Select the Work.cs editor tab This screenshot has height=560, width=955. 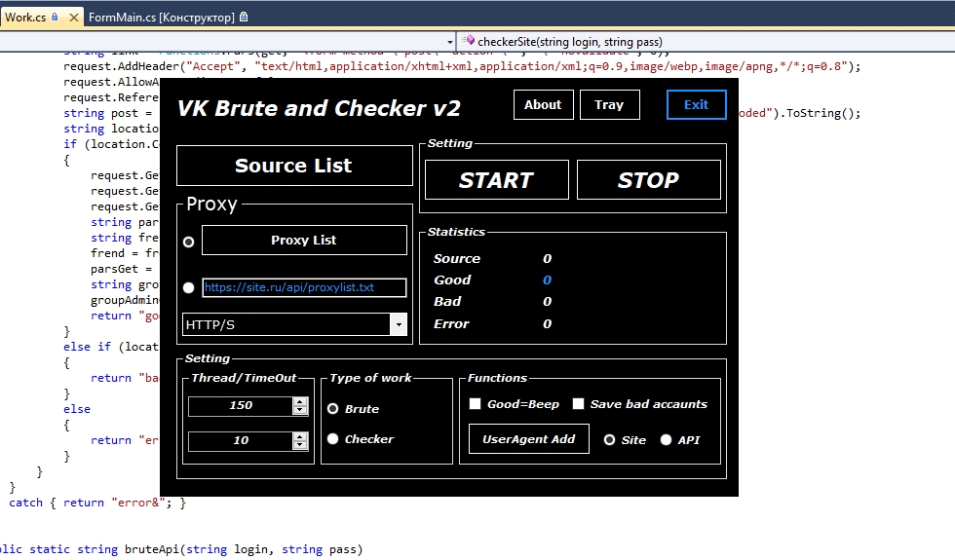[x=25, y=18]
